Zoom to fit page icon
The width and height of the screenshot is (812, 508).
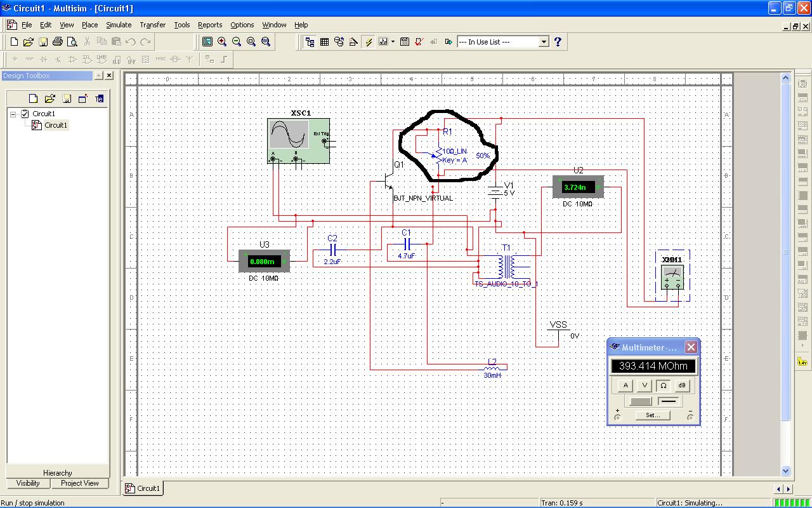tap(266, 42)
